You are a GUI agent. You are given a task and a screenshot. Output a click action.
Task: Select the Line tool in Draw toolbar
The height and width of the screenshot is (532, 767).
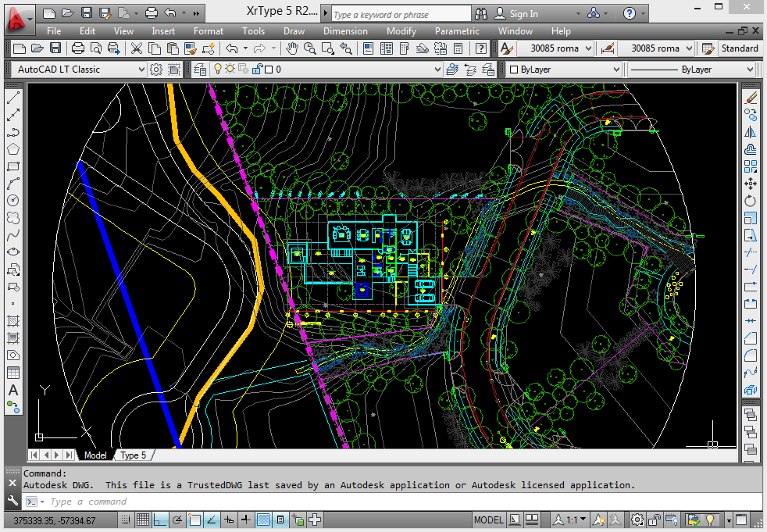(x=13, y=98)
